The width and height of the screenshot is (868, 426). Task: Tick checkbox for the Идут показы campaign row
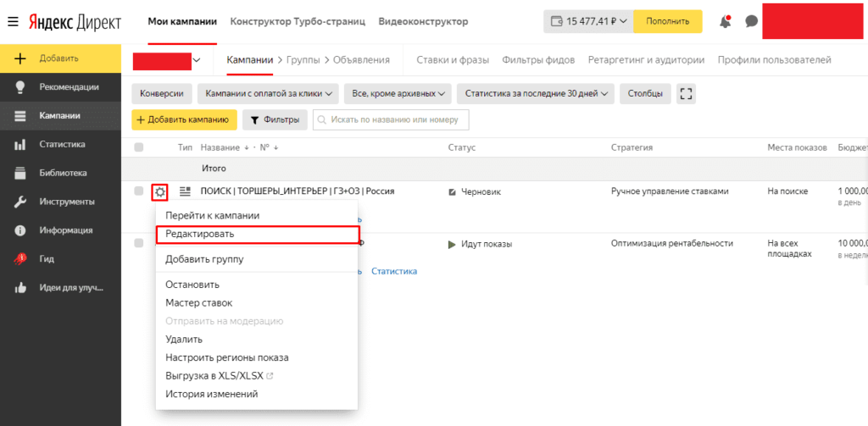[x=139, y=243]
